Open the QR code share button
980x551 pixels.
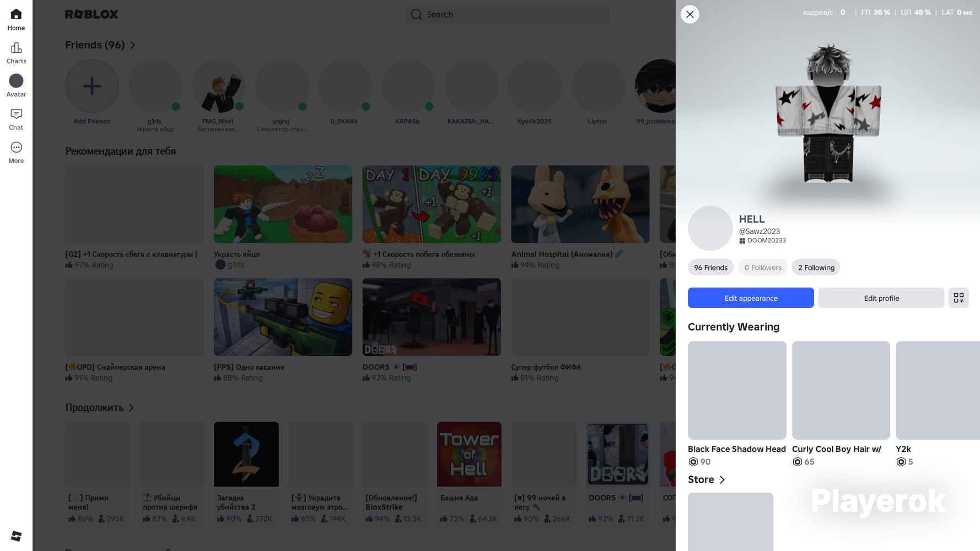pyautogui.click(x=959, y=298)
